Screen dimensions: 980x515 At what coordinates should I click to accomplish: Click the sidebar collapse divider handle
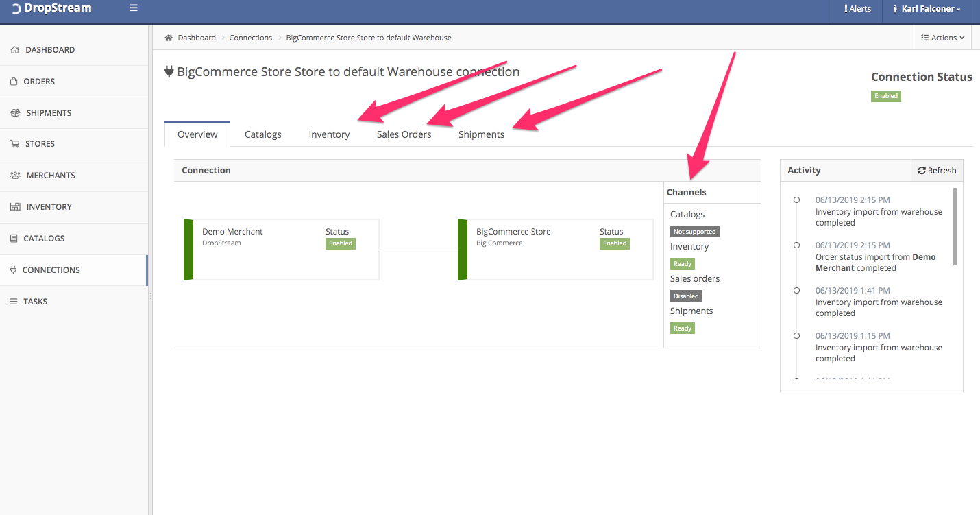150,296
